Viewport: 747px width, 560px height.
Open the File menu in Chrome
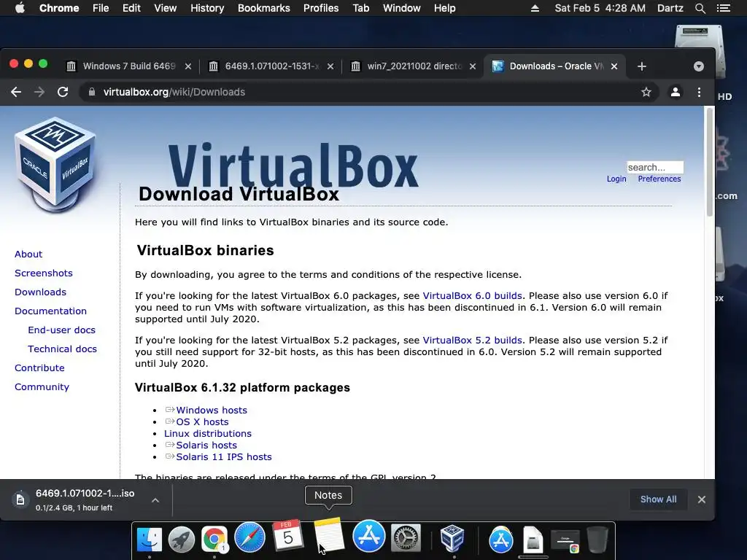pos(101,8)
